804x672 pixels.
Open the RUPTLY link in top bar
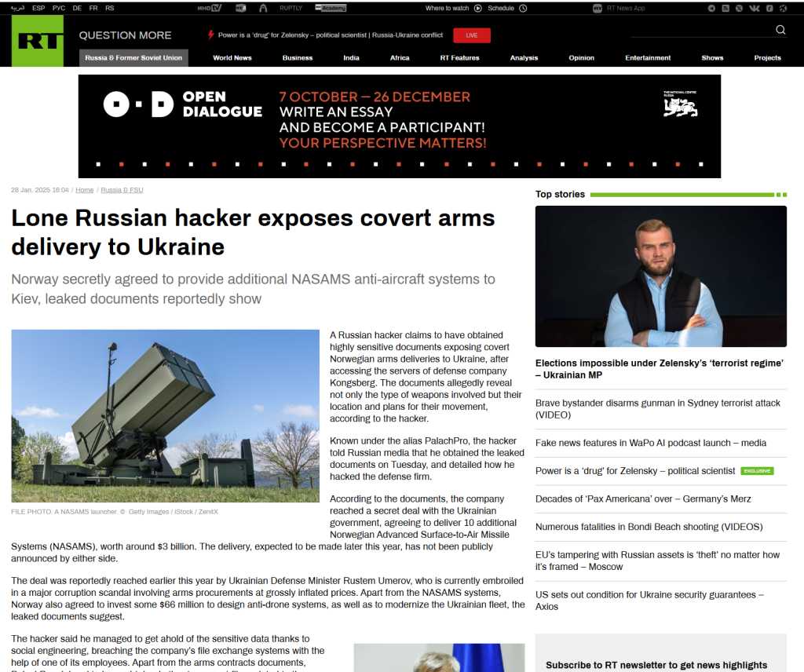(x=291, y=8)
